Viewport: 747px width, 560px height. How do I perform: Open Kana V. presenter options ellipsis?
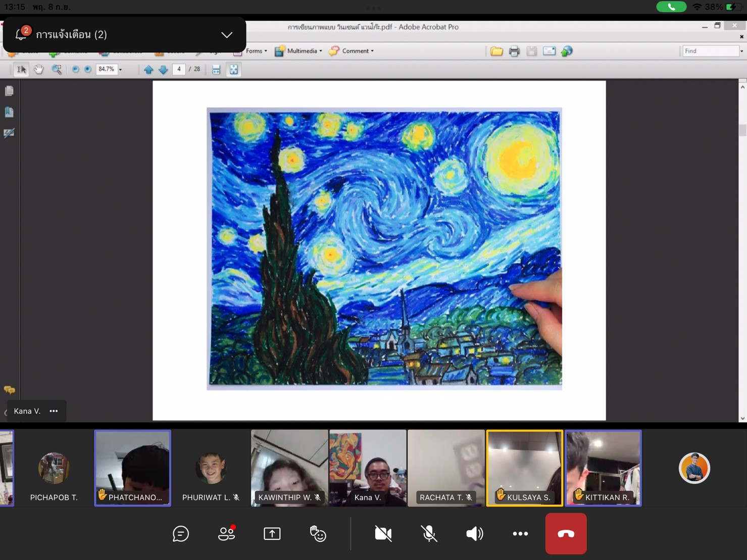[x=54, y=411]
